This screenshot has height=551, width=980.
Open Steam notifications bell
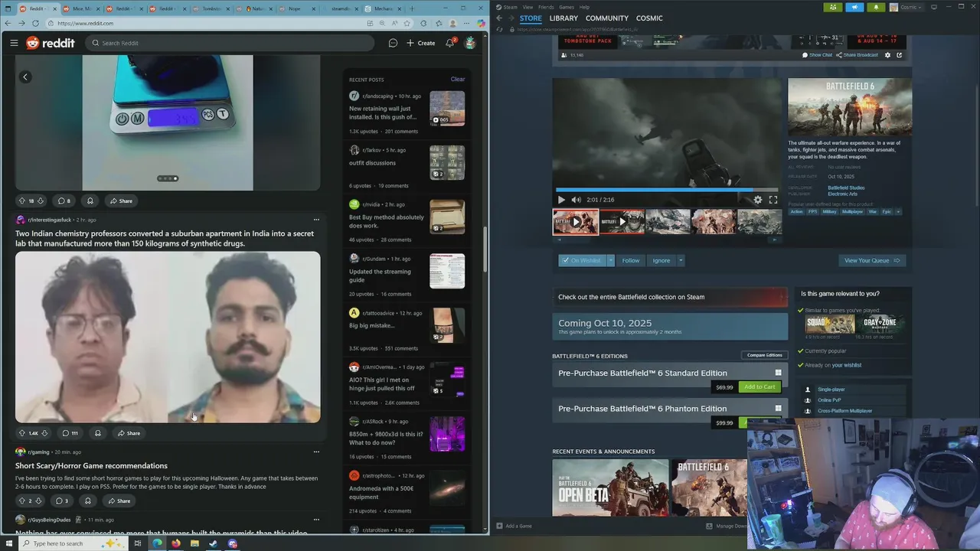click(876, 7)
